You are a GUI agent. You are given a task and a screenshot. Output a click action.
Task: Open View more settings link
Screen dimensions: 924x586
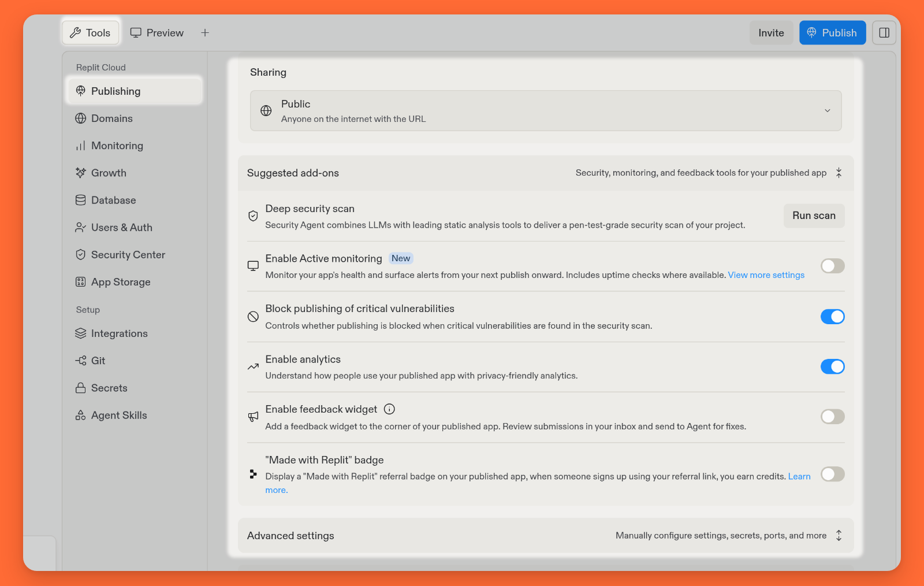(766, 275)
